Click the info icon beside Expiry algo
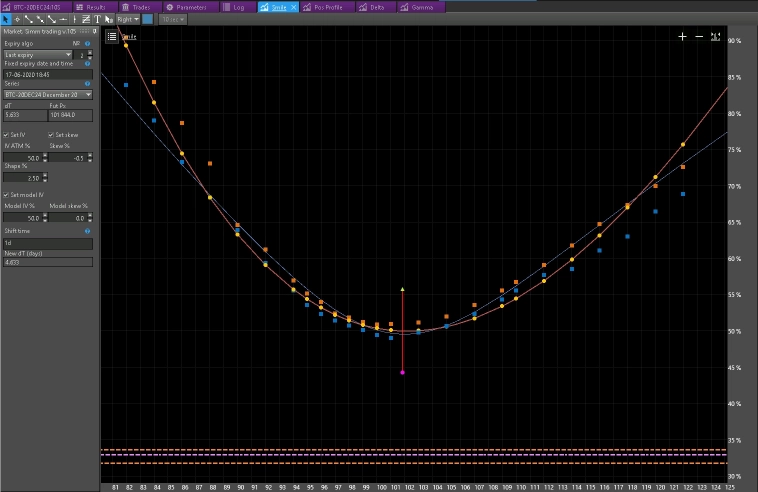Screen dimensions: 758x492 [x=88, y=45]
